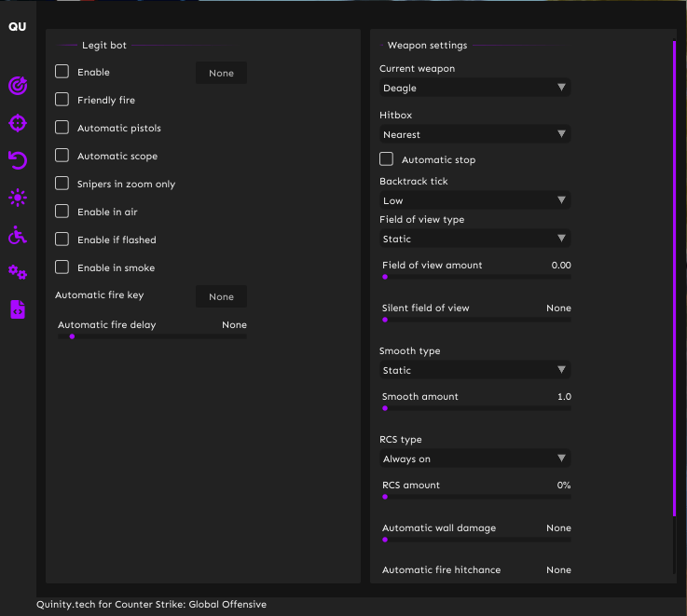The image size is (687, 616).
Task: Click the Enable keybind None button
Action: [221, 73]
